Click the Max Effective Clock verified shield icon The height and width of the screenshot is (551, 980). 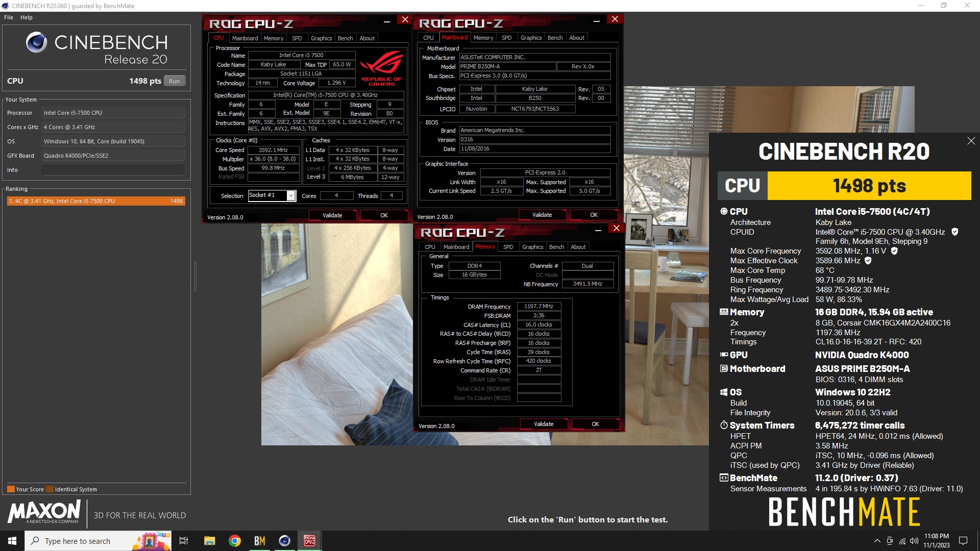tap(868, 261)
